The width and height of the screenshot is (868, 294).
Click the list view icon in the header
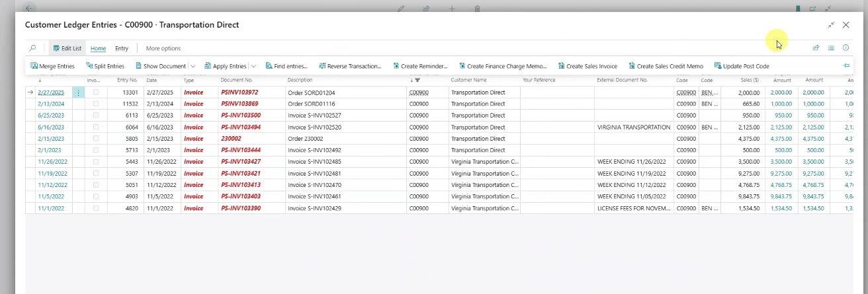[831, 48]
